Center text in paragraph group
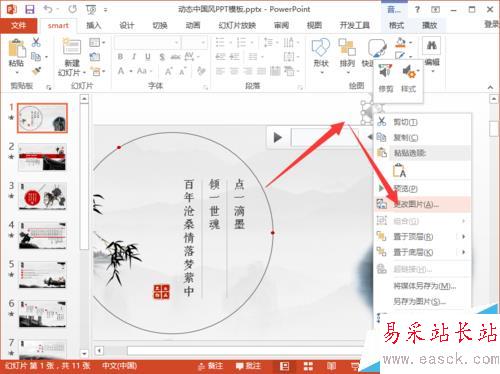 233,71
